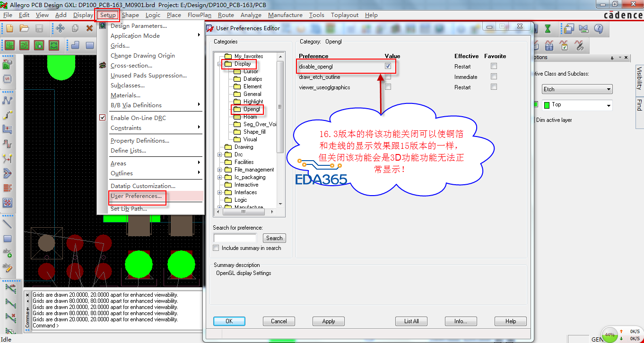Select the Add Line tool icon
644x343 pixels.
(7, 224)
